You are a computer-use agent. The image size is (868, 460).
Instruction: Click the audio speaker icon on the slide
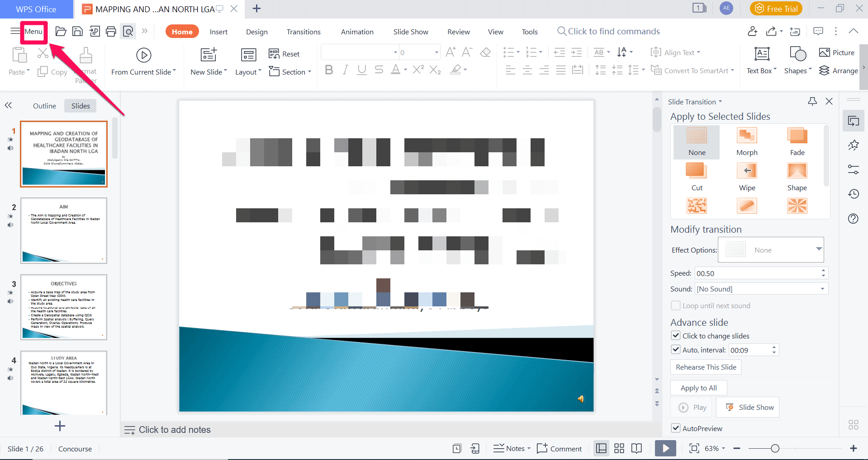pos(581,399)
